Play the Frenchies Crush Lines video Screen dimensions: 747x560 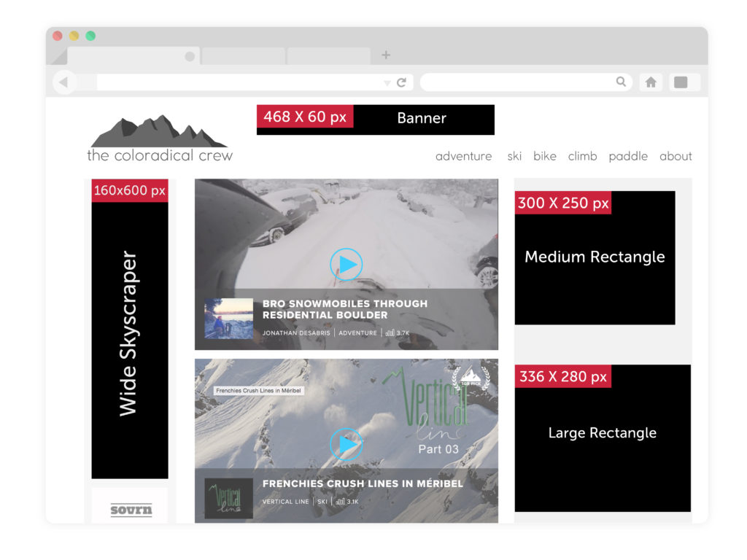(346, 443)
